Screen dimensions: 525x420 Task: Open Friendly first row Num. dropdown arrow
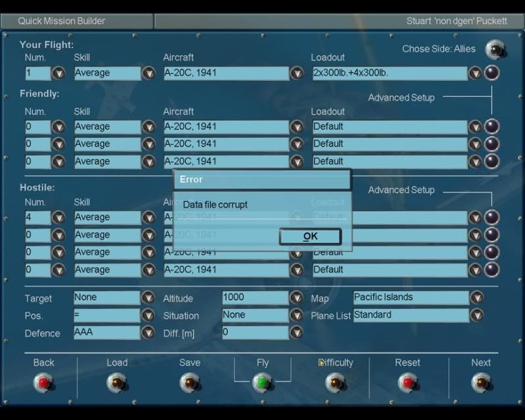(x=59, y=127)
